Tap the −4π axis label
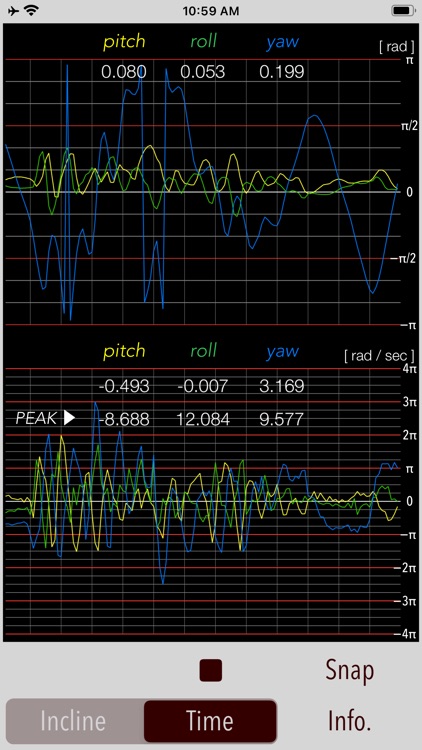 [404, 634]
